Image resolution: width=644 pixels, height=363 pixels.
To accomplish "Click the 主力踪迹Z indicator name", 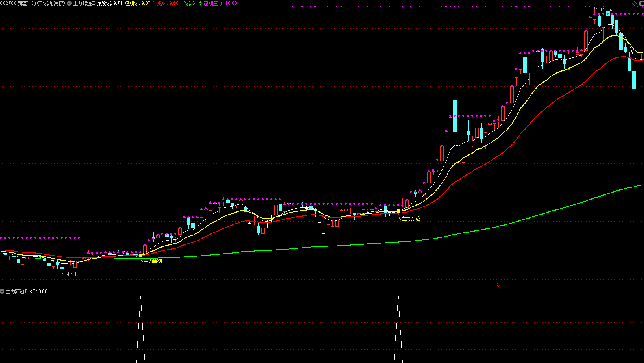I will pyautogui.click(x=84, y=3).
